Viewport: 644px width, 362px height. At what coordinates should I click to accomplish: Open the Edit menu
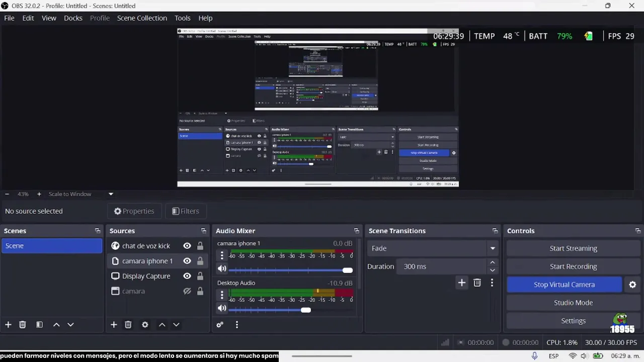(x=28, y=18)
